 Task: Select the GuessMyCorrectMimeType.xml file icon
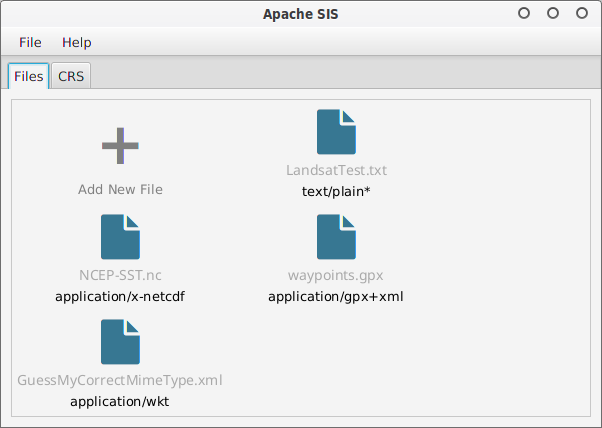coord(120,342)
